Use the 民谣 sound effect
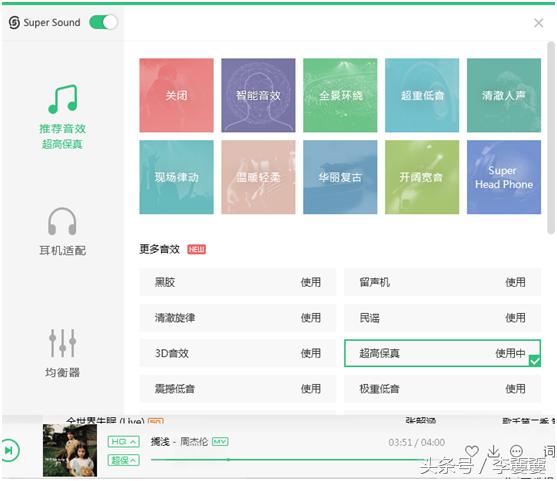Screen dimensions: 557x481 [515, 318]
